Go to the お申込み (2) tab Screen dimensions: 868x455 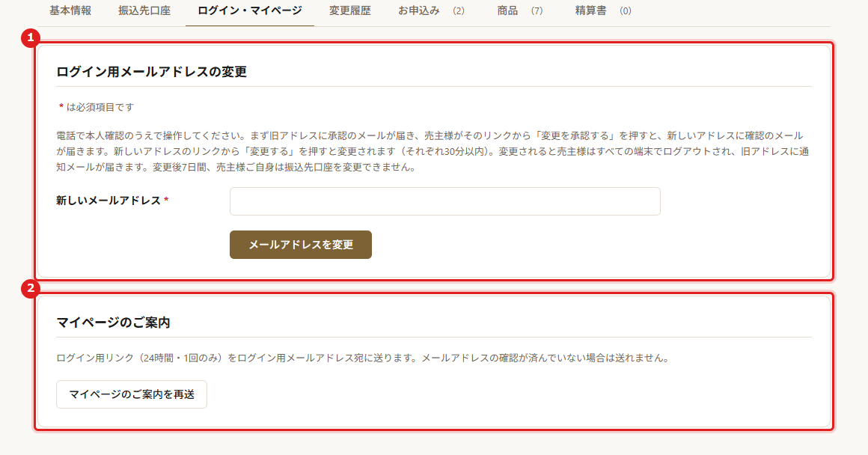pyautogui.click(x=431, y=11)
